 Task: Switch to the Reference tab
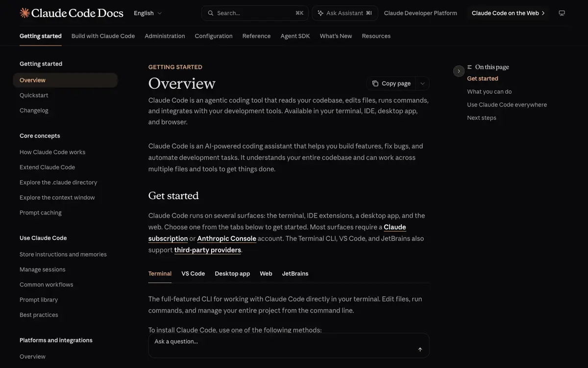pos(256,36)
